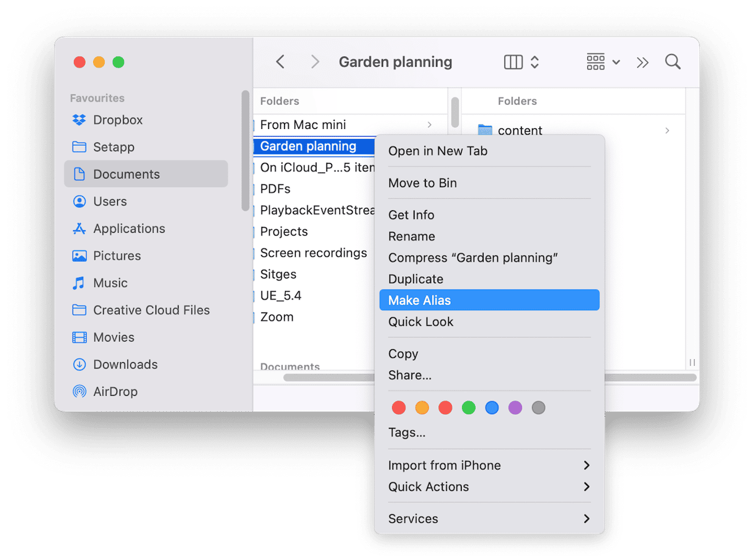Screen dimensions: 754x560
Task: Choose Move to Bin
Action: click(422, 183)
